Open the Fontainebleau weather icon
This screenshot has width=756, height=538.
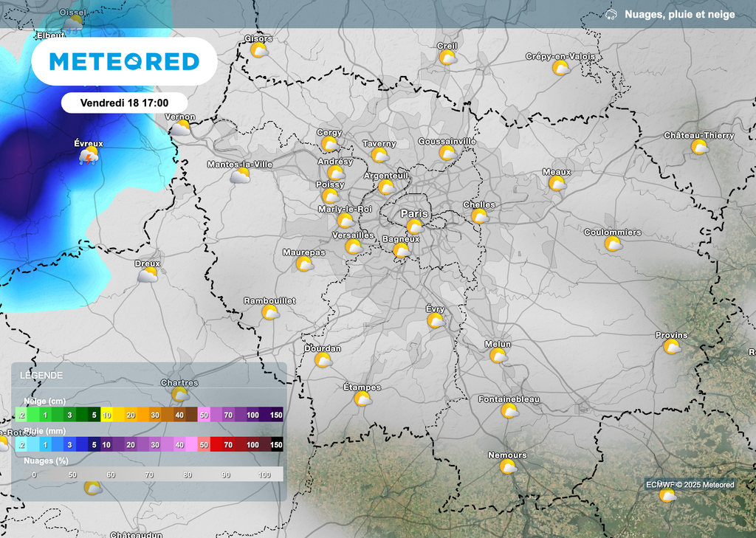click(x=509, y=411)
